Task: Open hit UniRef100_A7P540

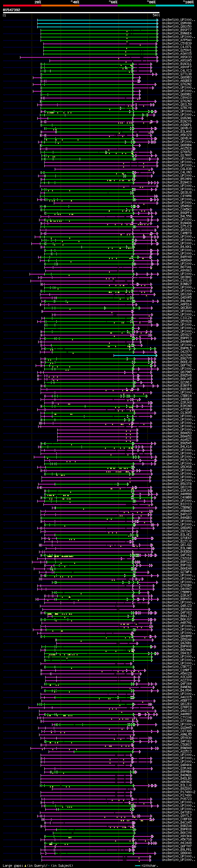Action: tap(177, 40)
